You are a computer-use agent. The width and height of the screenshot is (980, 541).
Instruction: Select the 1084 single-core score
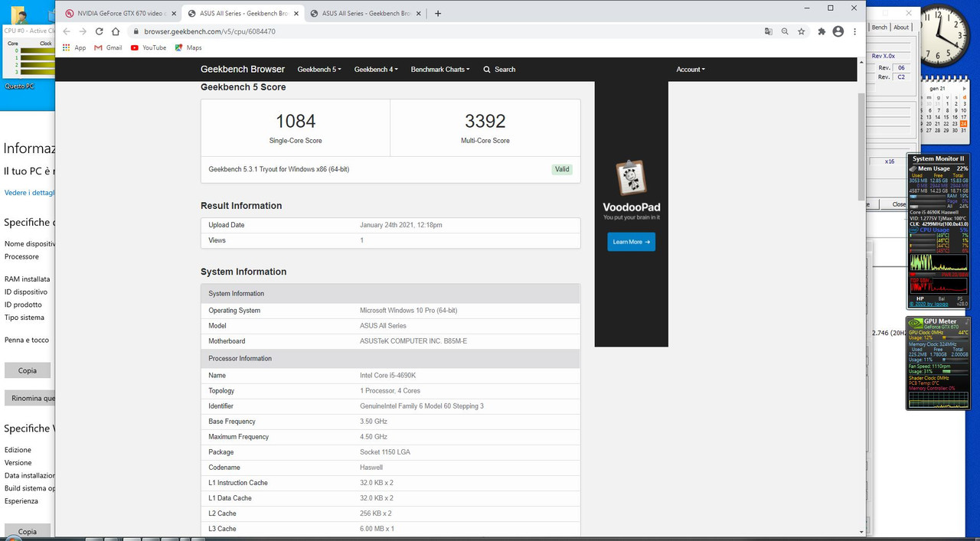(296, 121)
